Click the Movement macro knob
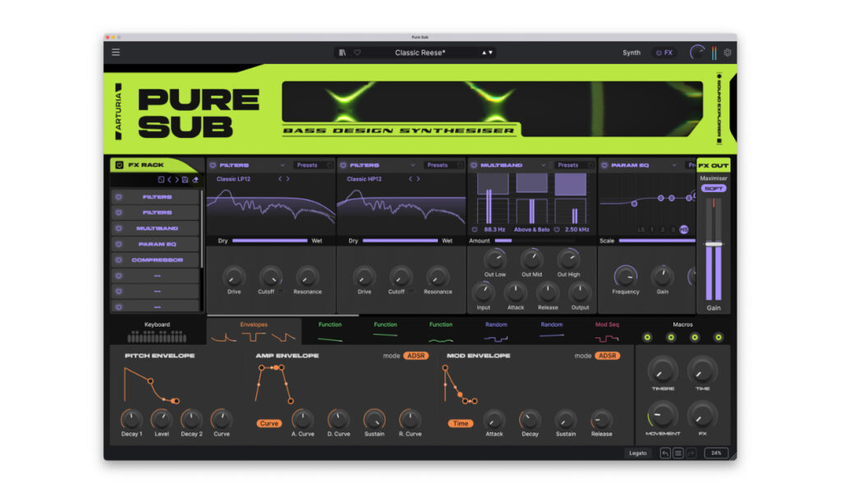841x504 pixels. click(x=663, y=415)
